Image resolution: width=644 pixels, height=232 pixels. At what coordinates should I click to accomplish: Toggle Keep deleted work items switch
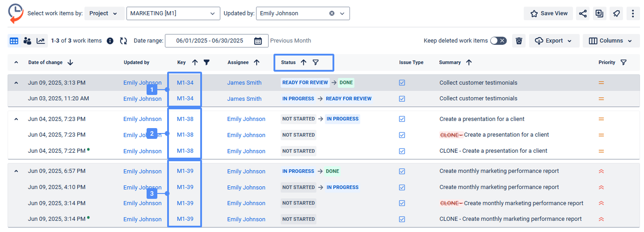pyautogui.click(x=498, y=41)
